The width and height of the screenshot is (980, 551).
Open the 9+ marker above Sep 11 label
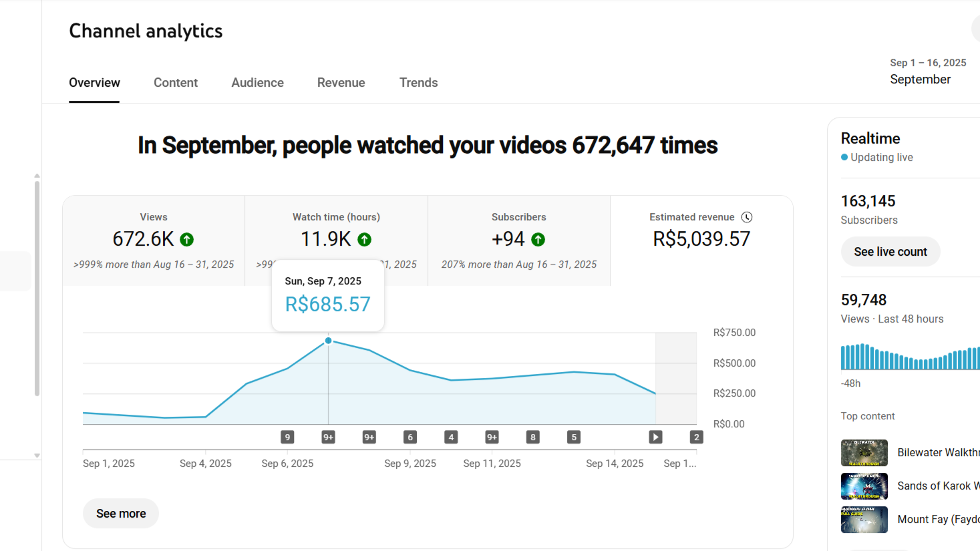pos(492,437)
